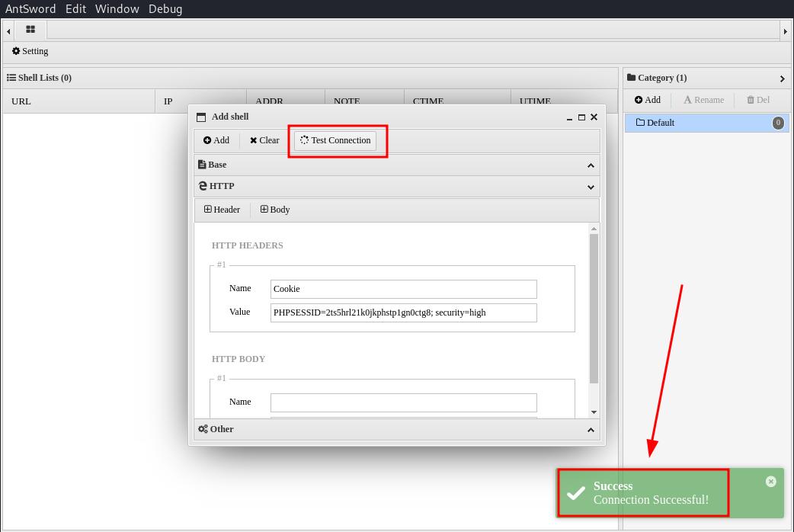
Task: Expand the Other section
Action: pyautogui.click(x=397, y=429)
